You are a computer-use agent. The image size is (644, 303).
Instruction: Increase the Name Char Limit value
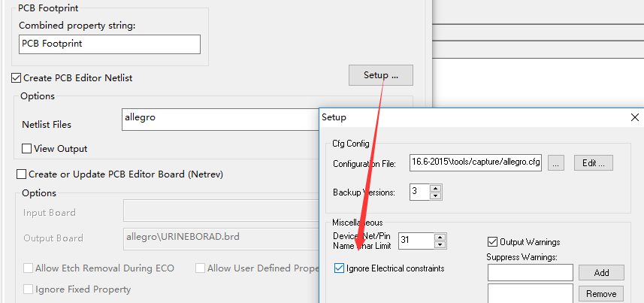[440, 237]
